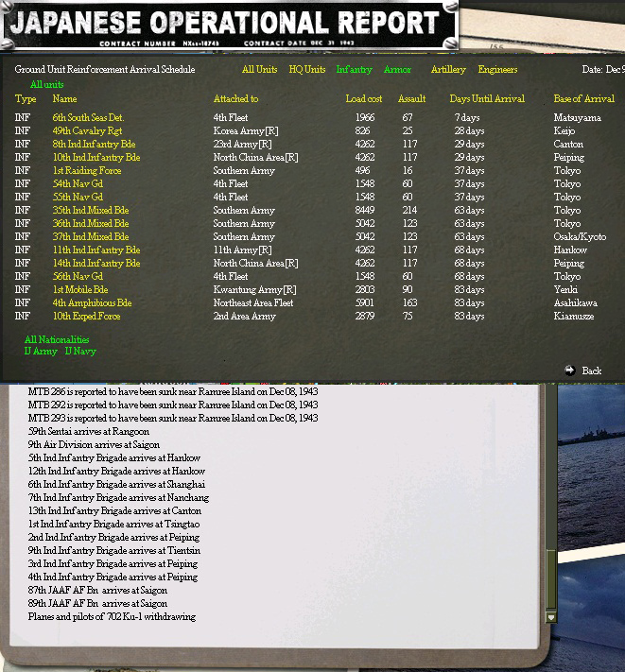
Task: Open the 55th Nav Gd unit
Action: click(78, 198)
